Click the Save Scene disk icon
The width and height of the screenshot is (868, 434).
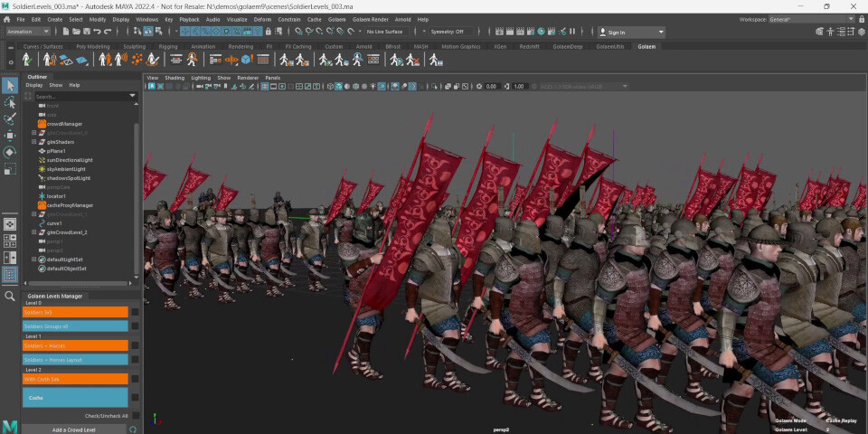(x=87, y=32)
